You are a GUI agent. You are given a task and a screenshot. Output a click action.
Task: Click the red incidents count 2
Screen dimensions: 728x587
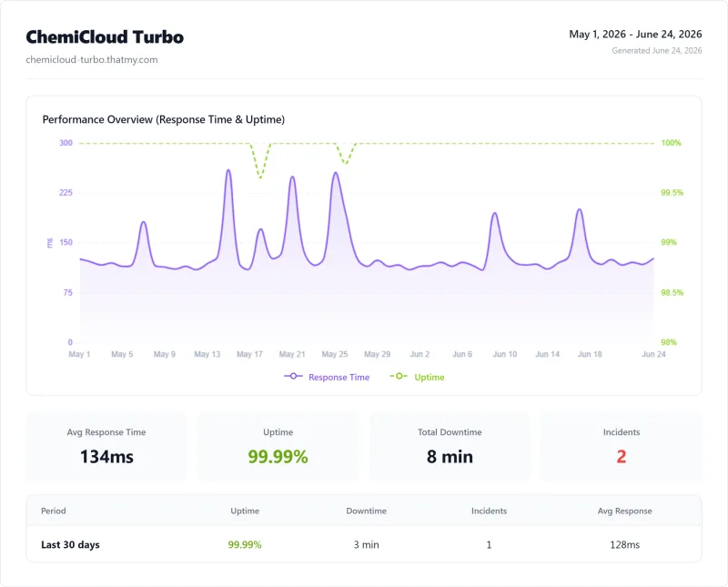[x=622, y=457]
